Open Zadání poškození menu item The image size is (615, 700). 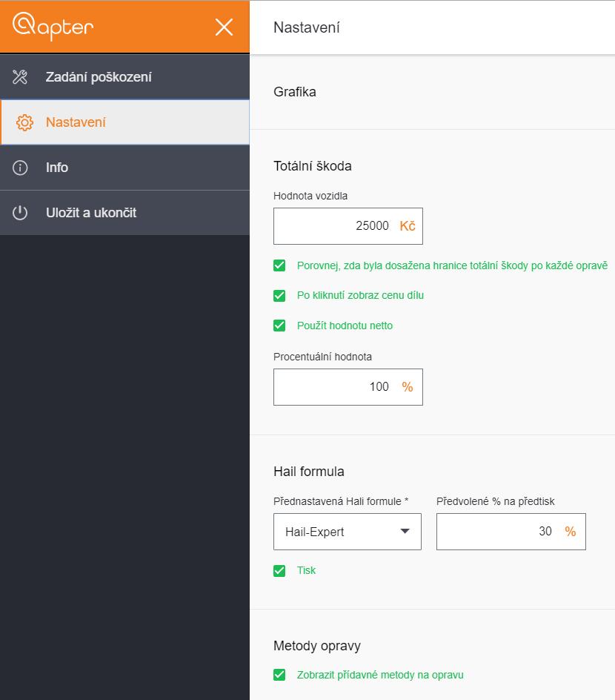click(125, 77)
